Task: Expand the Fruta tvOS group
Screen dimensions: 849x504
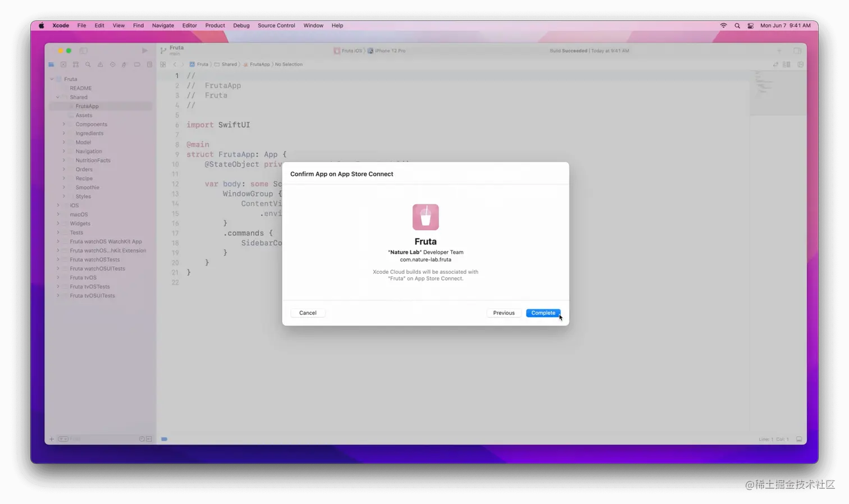Action: click(x=58, y=277)
